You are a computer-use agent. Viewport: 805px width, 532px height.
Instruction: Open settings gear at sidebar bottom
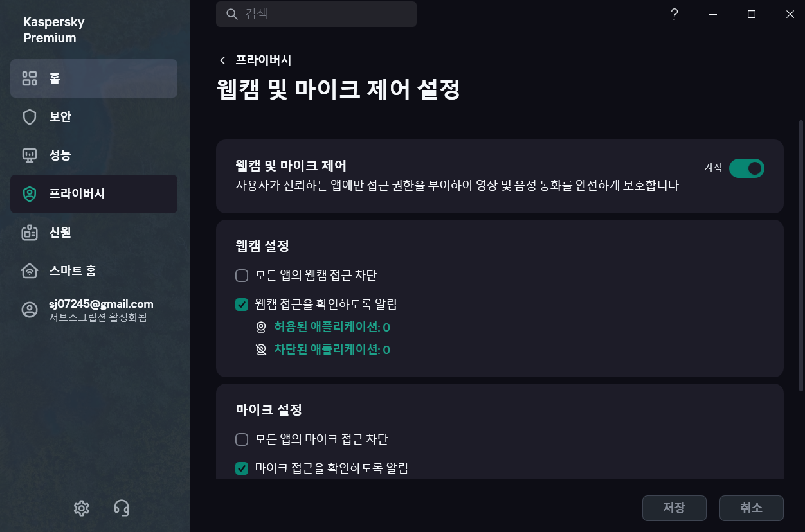tap(81, 508)
